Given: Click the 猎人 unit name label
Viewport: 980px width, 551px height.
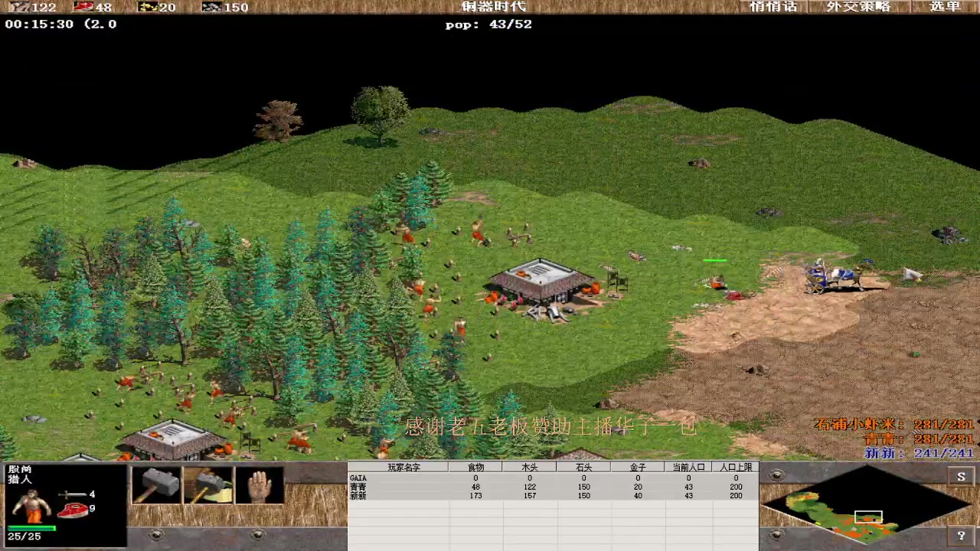Looking at the screenshot, I should 19,479.
